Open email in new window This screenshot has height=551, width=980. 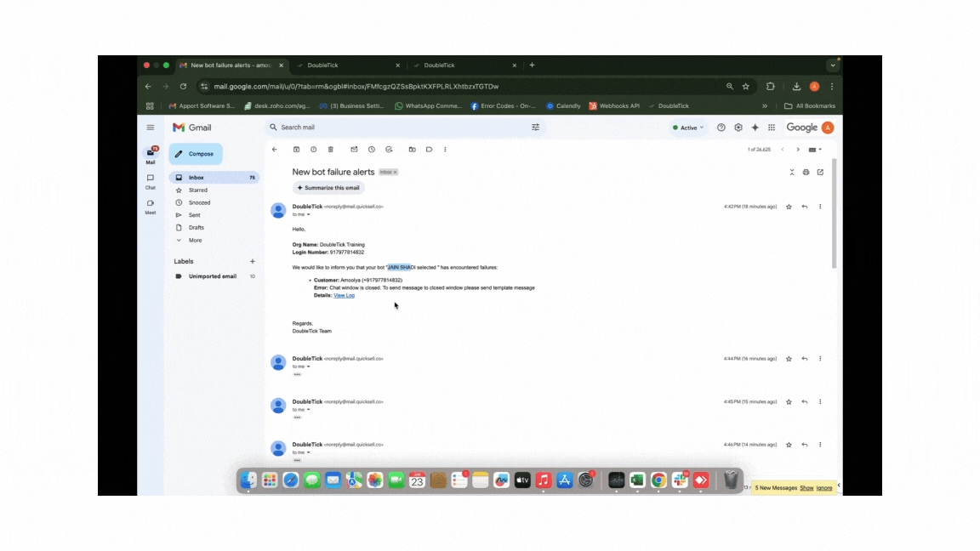(820, 172)
